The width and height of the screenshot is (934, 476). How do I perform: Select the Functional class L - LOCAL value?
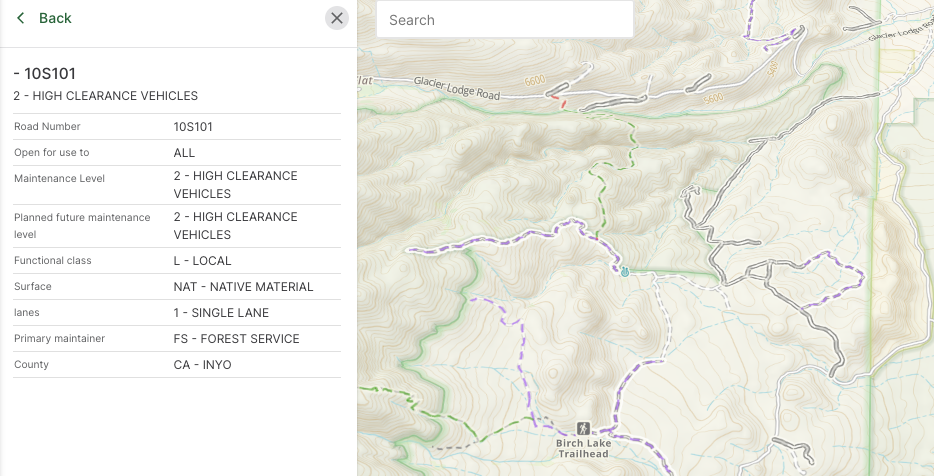(x=202, y=261)
